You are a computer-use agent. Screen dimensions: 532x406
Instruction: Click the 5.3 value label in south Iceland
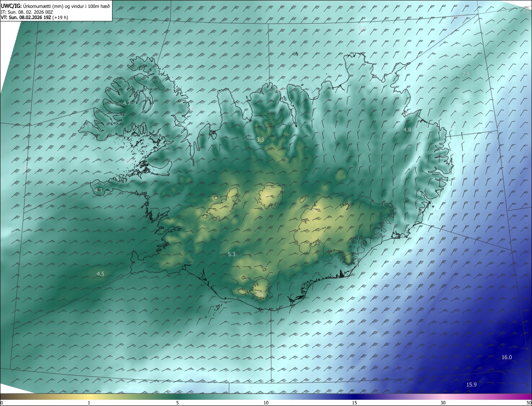pos(232,254)
